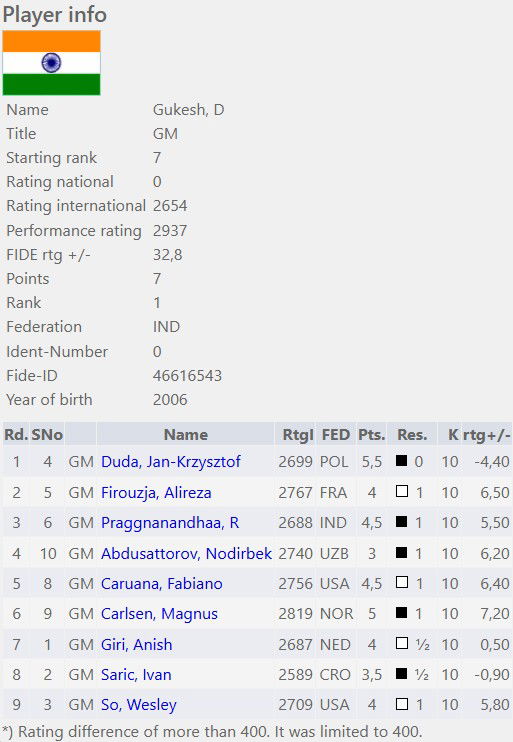Viewport: 513px width, 742px height.
Task: Open Caruana, Fabiano player link
Action: point(161,583)
